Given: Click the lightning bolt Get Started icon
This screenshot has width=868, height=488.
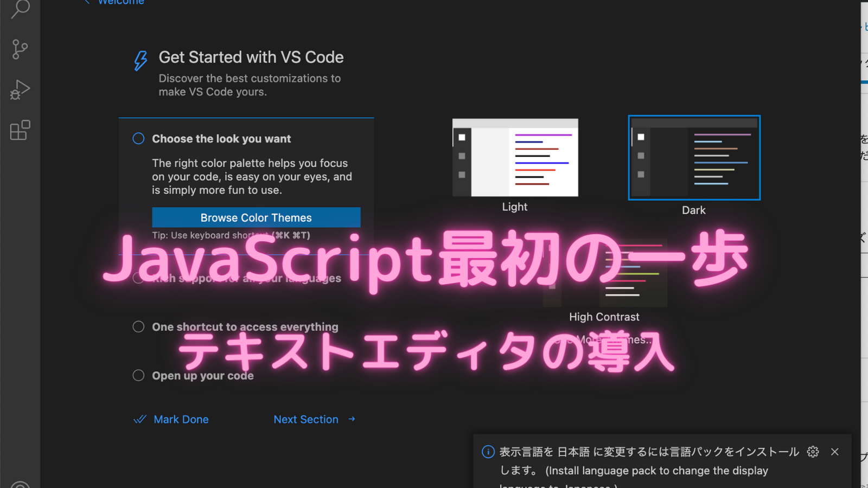Looking at the screenshot, I should (141, 61).
